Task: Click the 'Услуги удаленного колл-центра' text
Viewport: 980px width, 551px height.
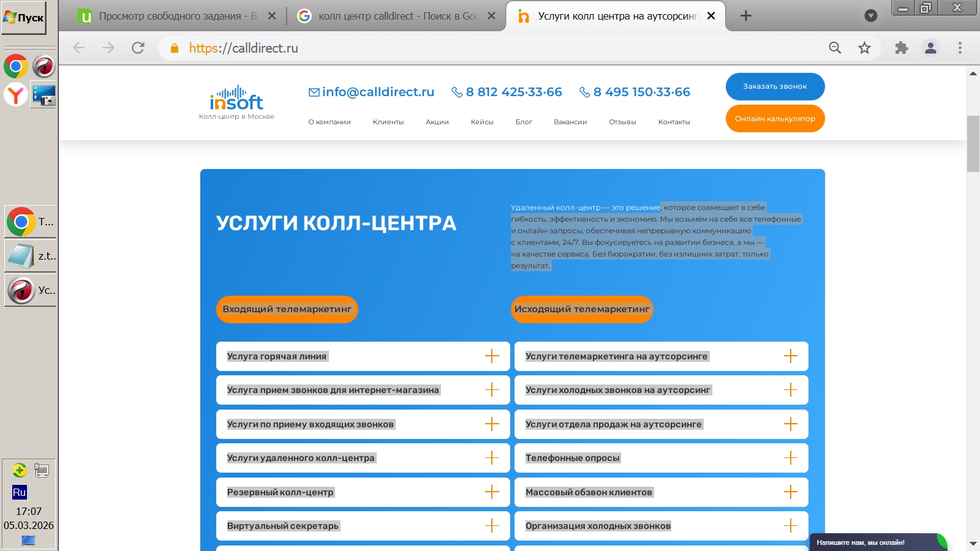Action: (301, 458)
